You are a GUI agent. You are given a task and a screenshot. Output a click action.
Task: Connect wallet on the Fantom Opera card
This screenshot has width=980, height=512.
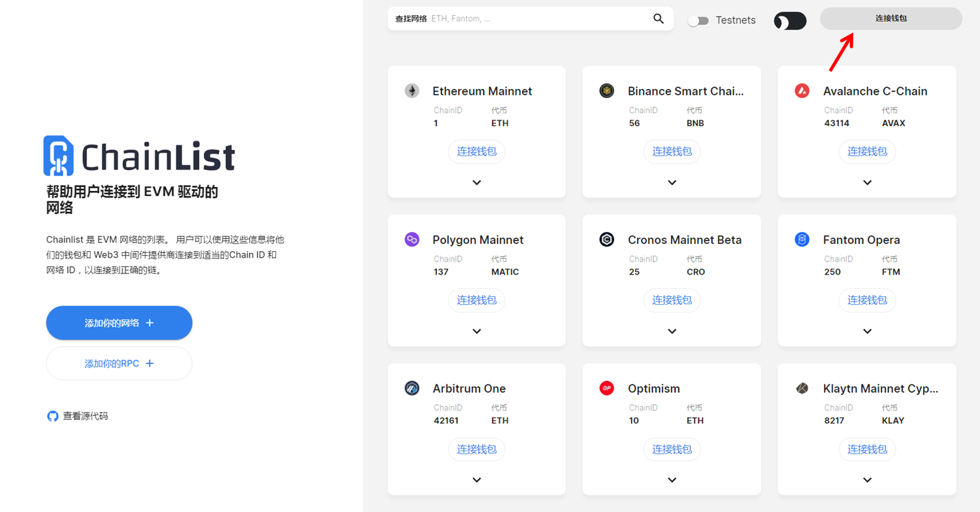pos(868,300)
